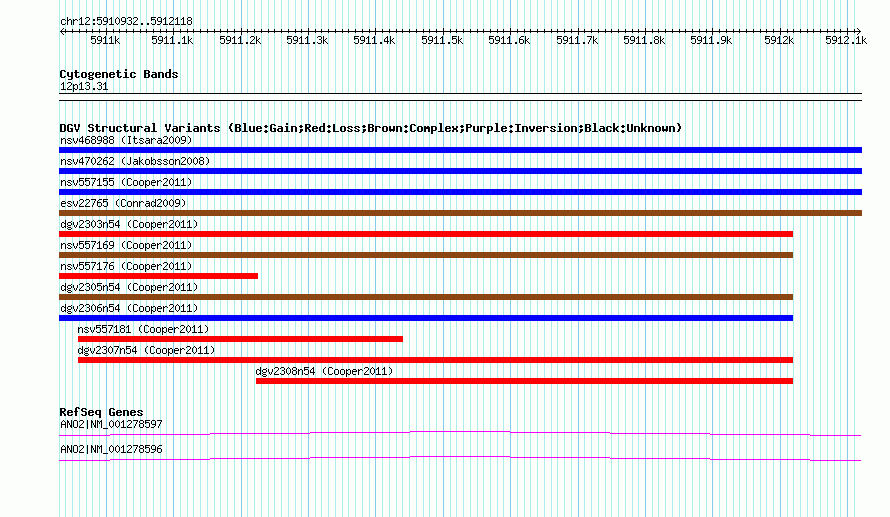Select the 5911.4k ruler tick label
Image resolution: width=890 pixels, height=517 pixels.
[x=374, y=40]
